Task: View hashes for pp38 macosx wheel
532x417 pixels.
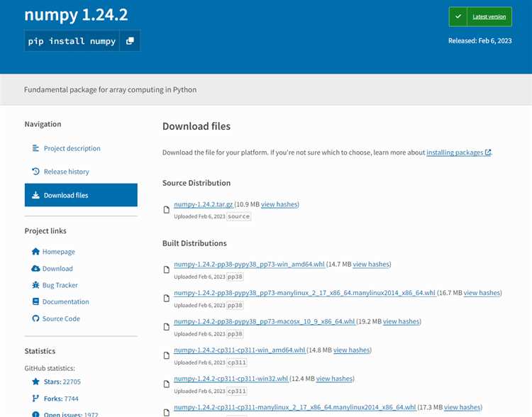Action: coord(401,321)
